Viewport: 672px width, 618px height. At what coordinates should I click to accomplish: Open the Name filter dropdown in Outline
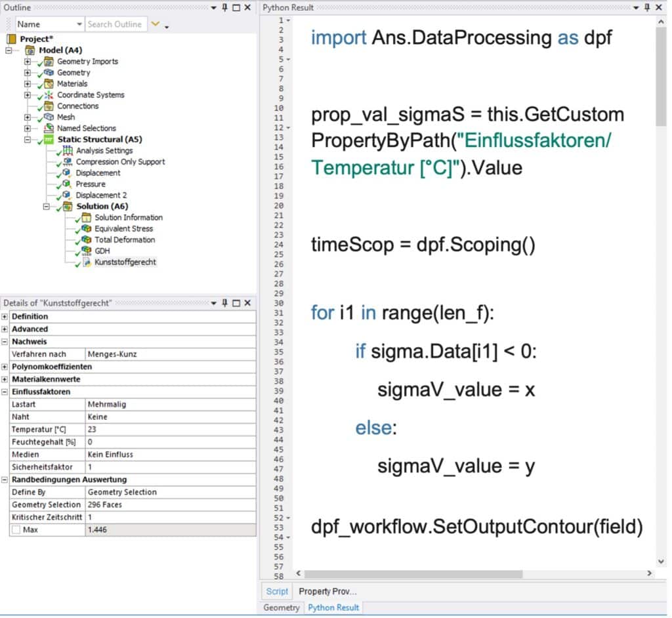79,24
